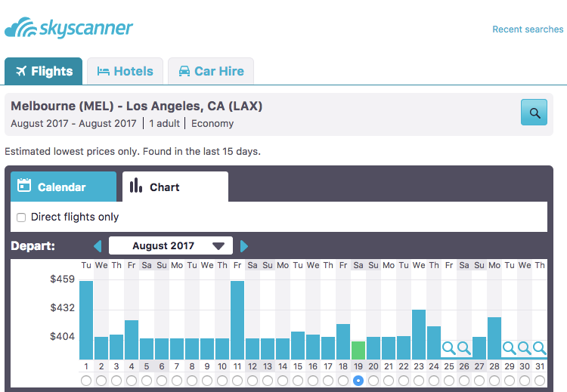This screenshot has height=392, width=567.
Task: Search prices for August 25 magnifier
Action: coord(449,348)
